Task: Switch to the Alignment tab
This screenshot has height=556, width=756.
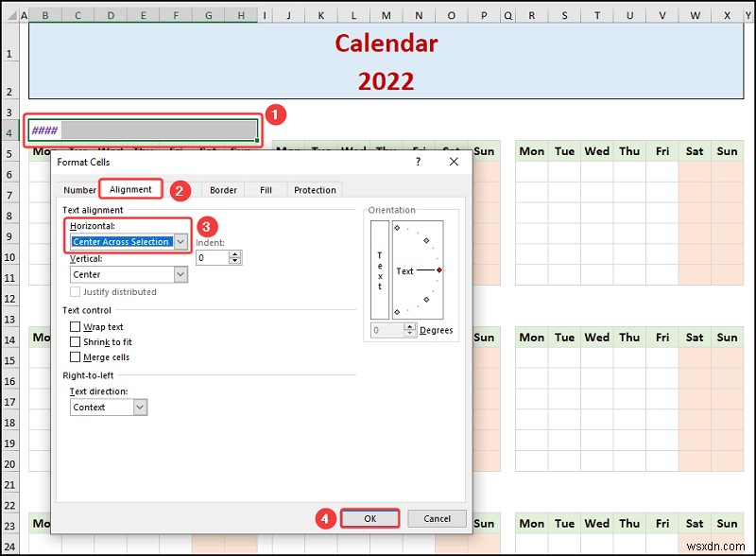Action: pyautogui.click(x=130, y=189)
